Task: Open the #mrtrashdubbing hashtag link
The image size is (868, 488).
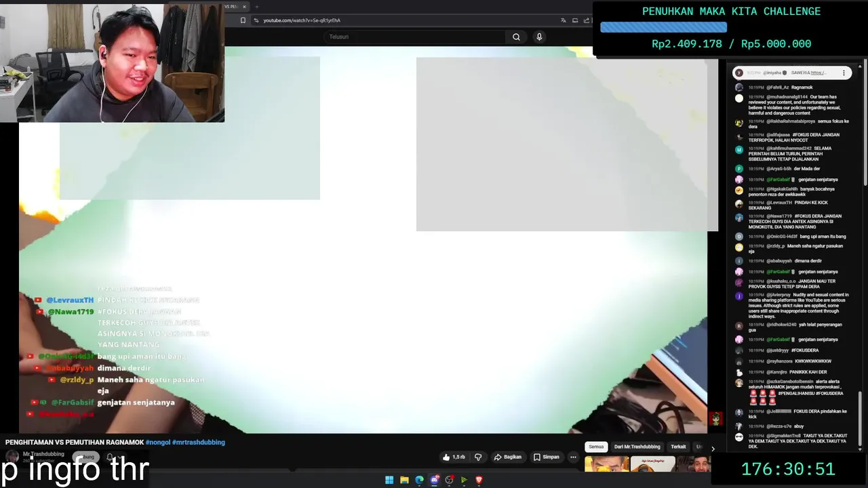Action: (x=199, y=442)
